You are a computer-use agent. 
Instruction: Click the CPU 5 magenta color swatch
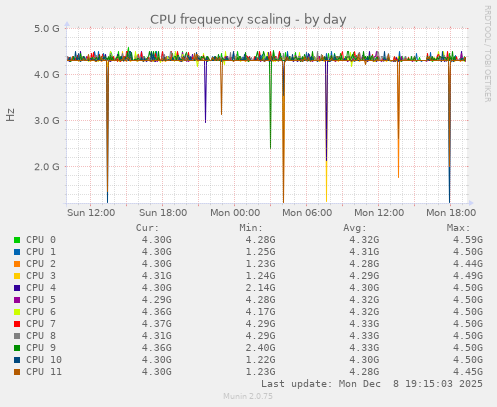click(x=17, y=300)
